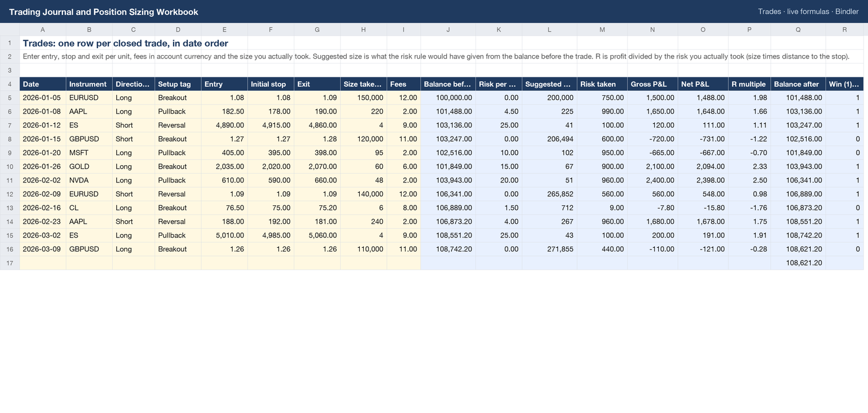Screen dimensions: 868x413
Task: Click the Initial stop header cell
Action: point(270,84)
